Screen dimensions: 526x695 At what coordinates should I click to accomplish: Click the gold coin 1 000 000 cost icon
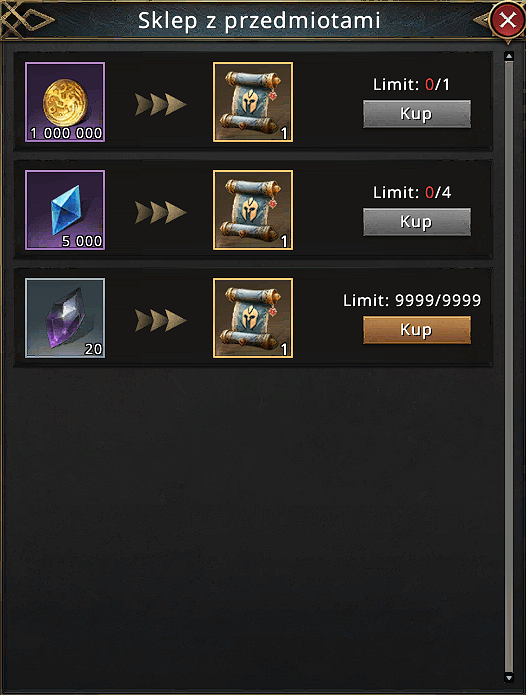[x=65, y=102]
